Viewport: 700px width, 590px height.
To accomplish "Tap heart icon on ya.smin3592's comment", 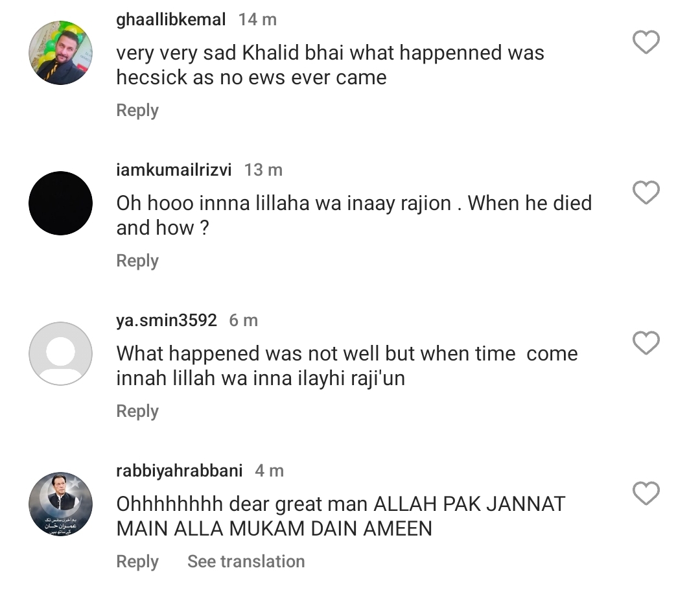I will point(646,343).
